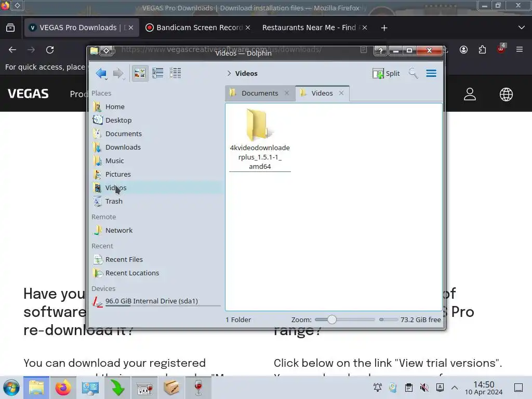
Task: Click the Dolphin help question mark button
Action: tap(381, 50)
